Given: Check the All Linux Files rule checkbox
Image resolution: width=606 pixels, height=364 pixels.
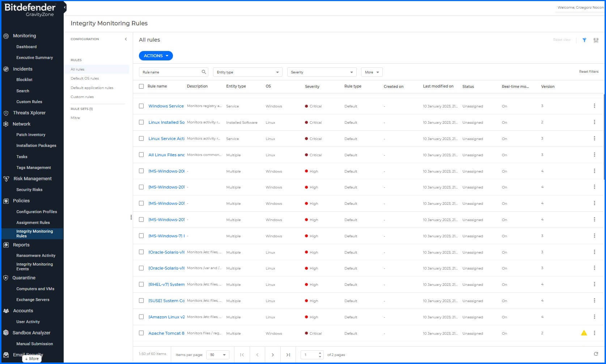Looking at the screenshot, I should pyautogui.click(x=141, y=155).
